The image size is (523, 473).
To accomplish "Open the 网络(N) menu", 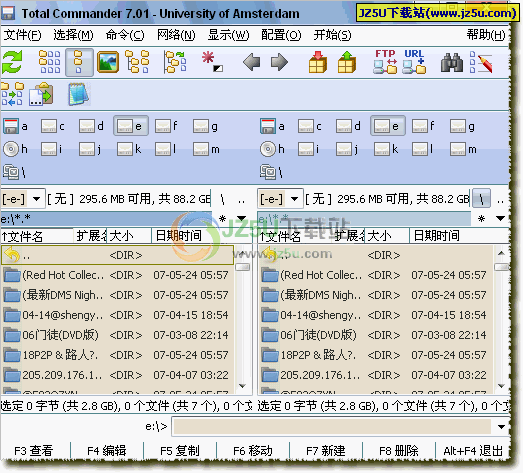I will click(176, 35).
